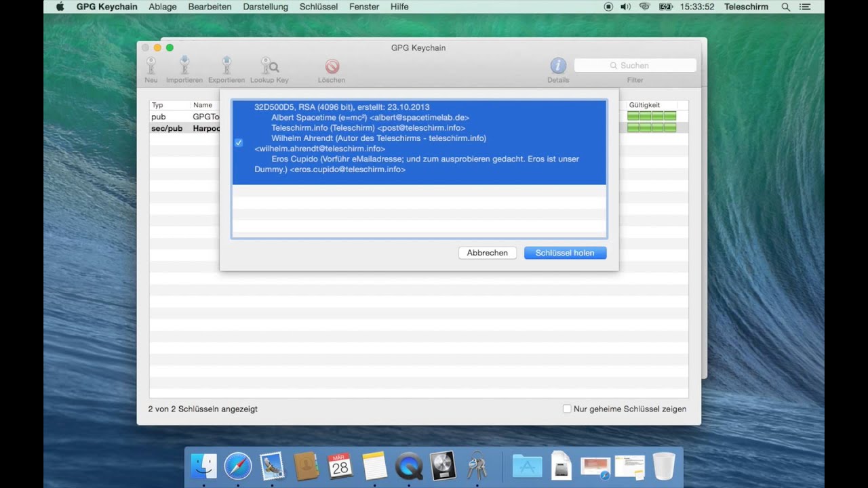
Task: Open the Hilfe menu
Action: pyautogui.click(x=399, y=7)
